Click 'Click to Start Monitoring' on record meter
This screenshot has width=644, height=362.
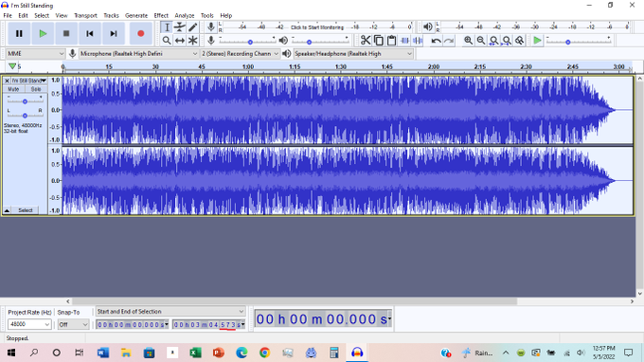pos(317,27)
